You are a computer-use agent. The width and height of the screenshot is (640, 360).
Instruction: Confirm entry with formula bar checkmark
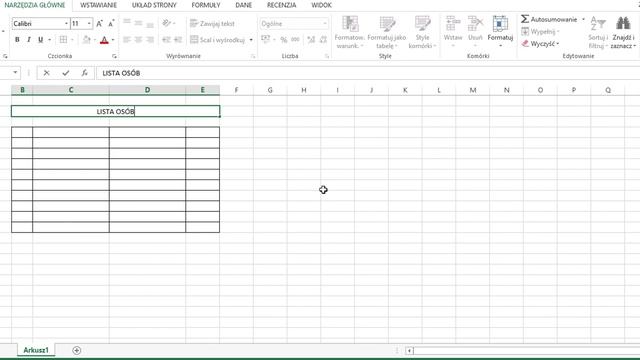[x=66, y=73]
